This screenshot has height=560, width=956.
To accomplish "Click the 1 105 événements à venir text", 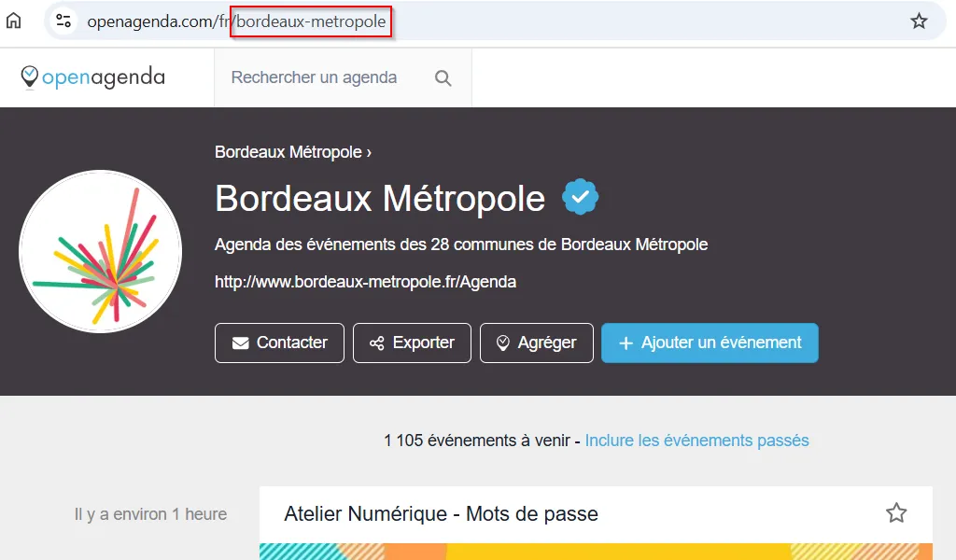I will point(477,441).
